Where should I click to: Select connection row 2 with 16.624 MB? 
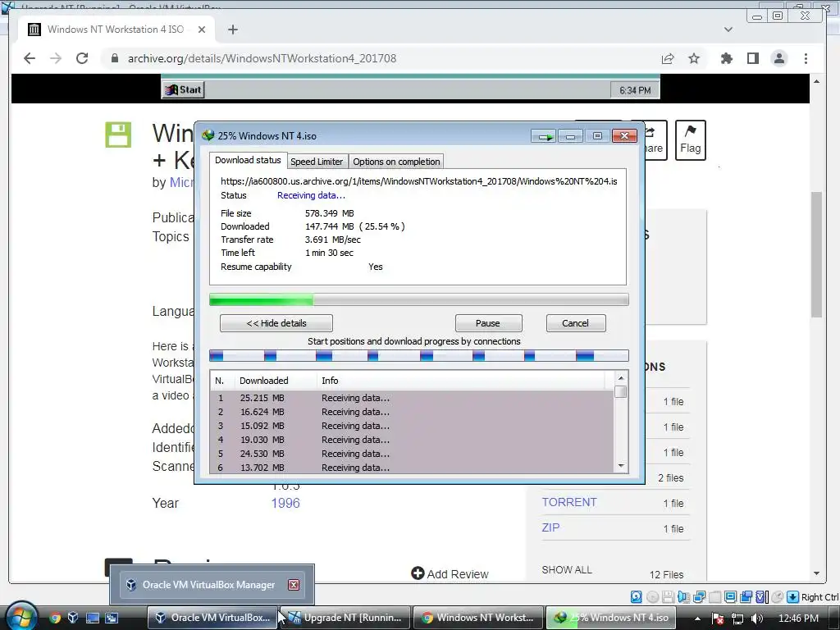pyautogui.click(x=412, y=412)
